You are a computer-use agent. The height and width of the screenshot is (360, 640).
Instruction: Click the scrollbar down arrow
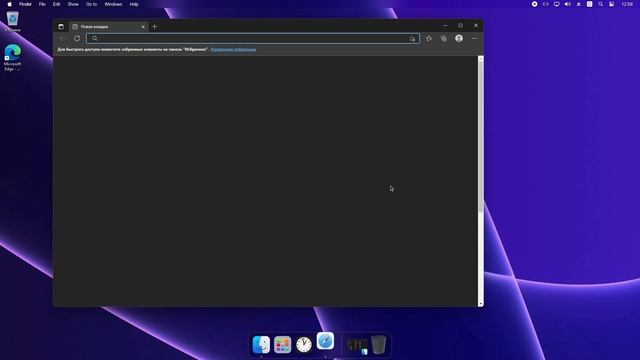(x=480, y=304)
